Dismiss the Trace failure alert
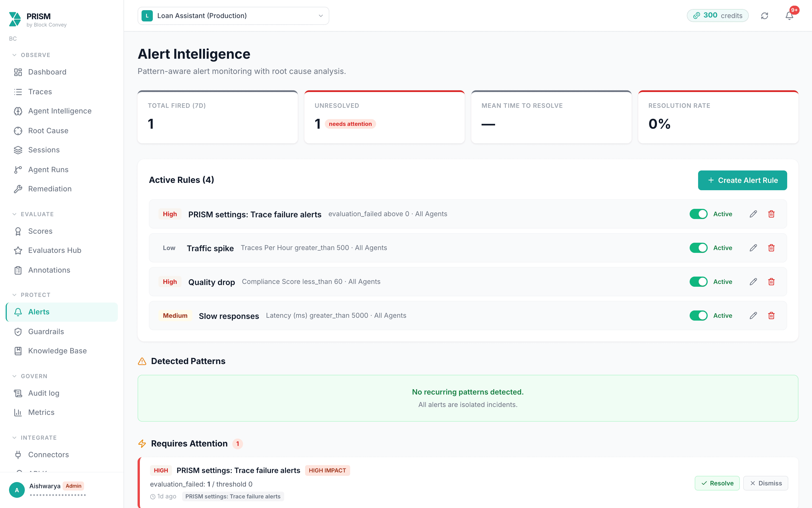The image size is (812, 508). [x=765, y=483]
